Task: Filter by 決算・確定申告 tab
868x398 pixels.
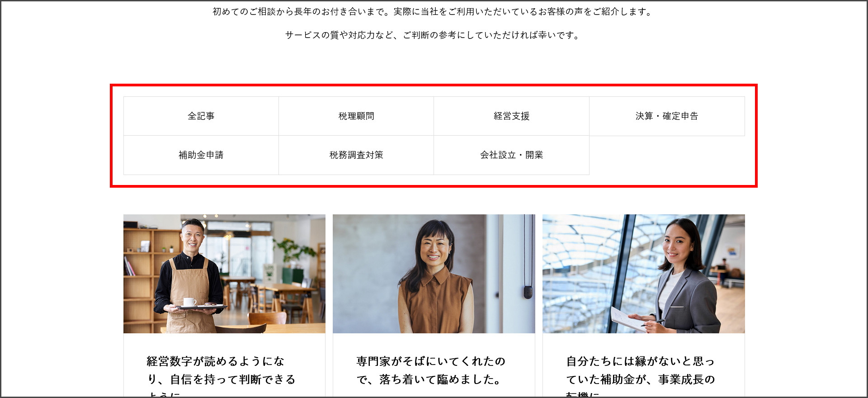Action: coord(667,116)
